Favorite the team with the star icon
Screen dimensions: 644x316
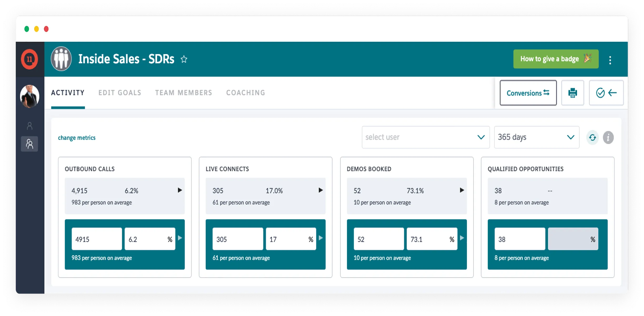[x=184, y=59]
